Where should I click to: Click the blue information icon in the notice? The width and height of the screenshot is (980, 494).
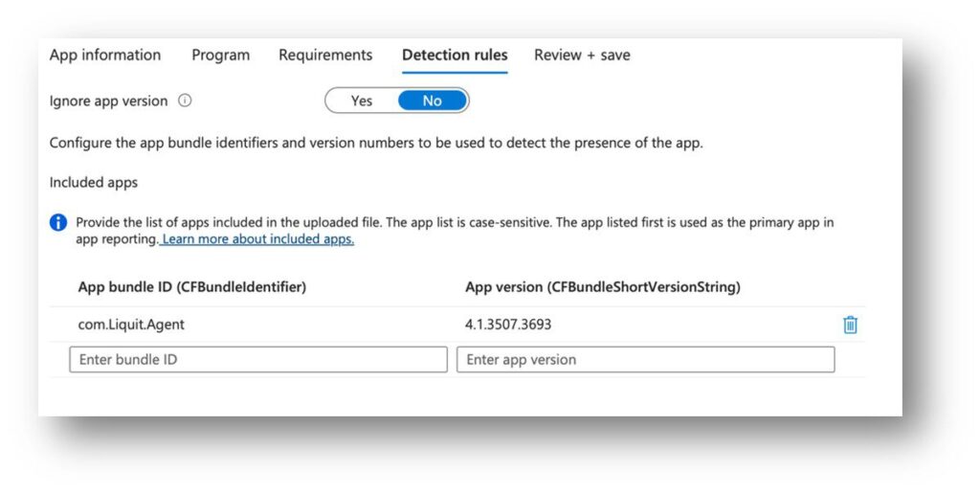58,223
